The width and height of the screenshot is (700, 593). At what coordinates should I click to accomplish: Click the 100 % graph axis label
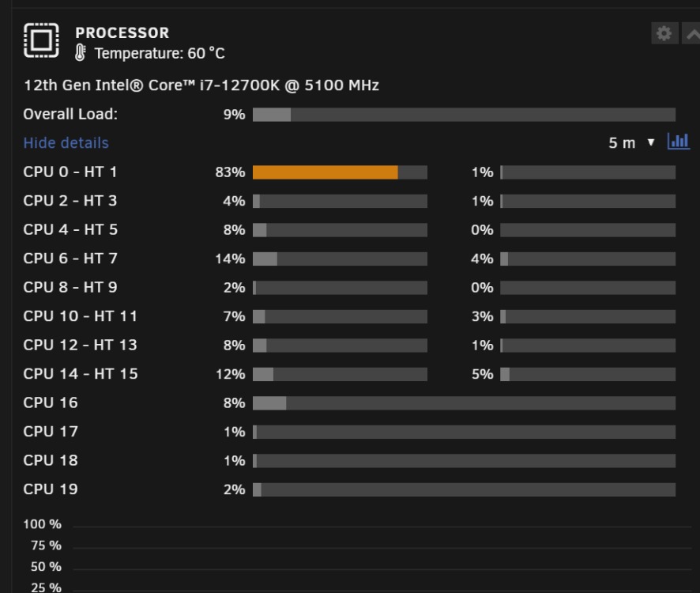[43, 524]
